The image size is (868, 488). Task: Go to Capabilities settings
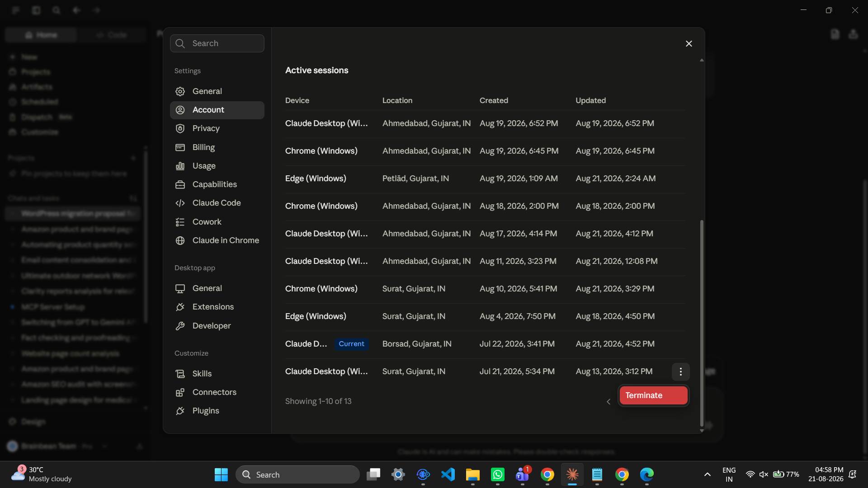click(217, 184)
